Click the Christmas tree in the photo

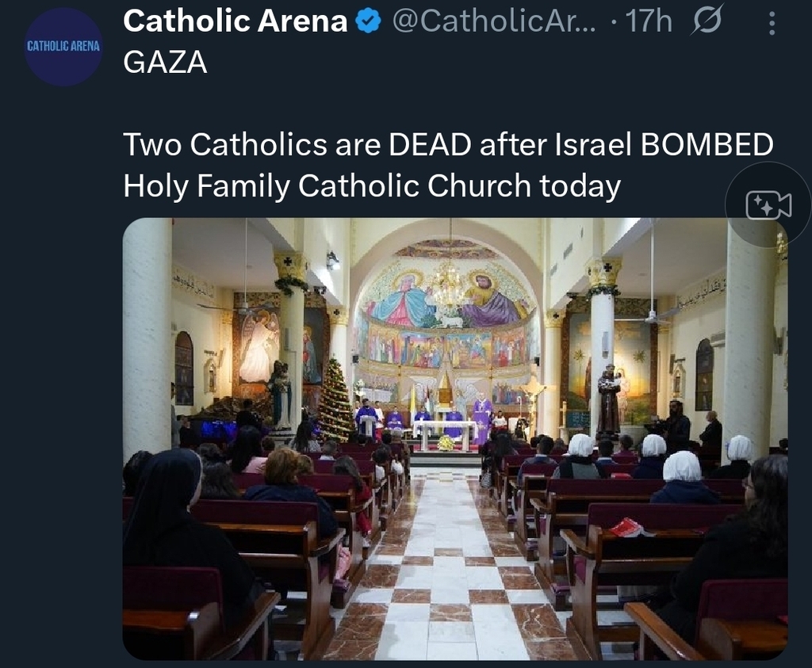tap(335, 400)
